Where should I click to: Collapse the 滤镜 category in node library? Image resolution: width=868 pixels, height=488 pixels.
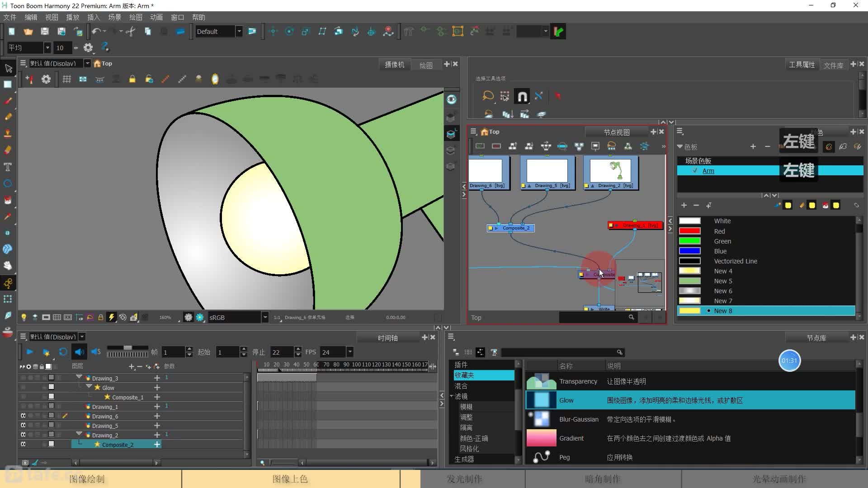[x=452, y=396]
